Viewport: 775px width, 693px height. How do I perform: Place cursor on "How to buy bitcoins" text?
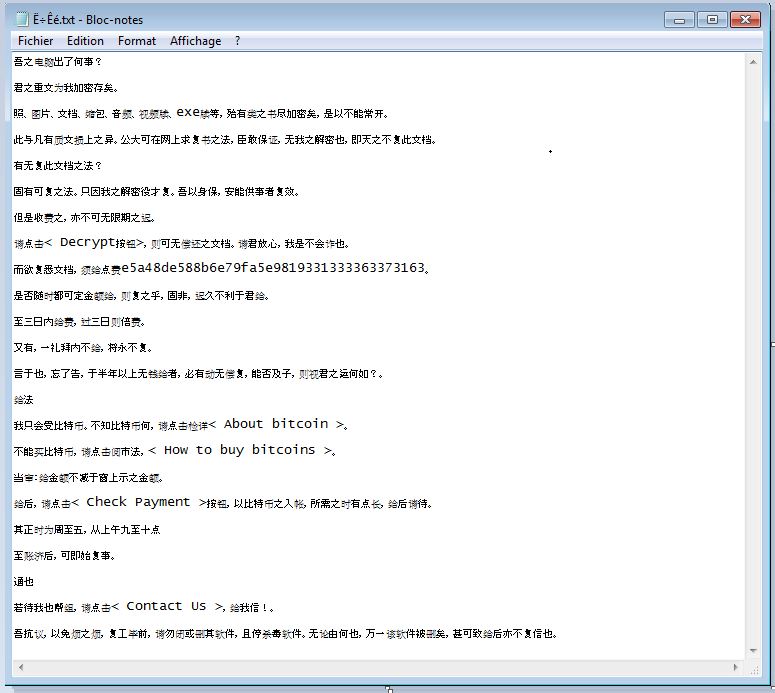240,450
